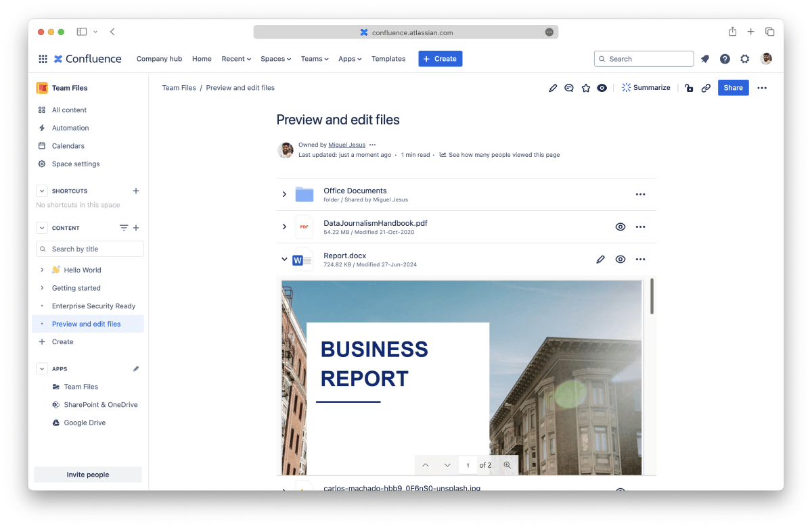Open notifications bell icon
Screen dimensions: 812x528
click(705, 59)
